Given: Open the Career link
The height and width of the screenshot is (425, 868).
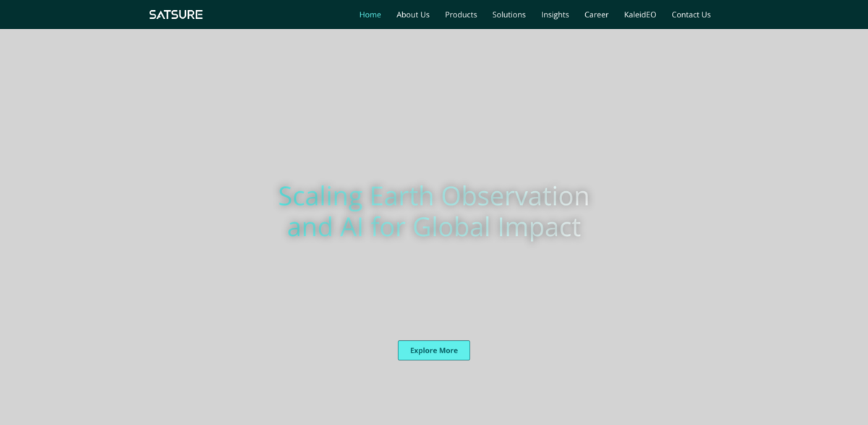Looking at the screenshot, I should coord(596,14).
